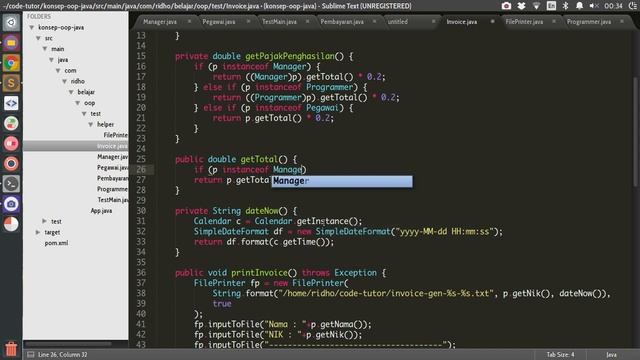Collapse the main folder
640x360 pixels.
tap(44, 49)
